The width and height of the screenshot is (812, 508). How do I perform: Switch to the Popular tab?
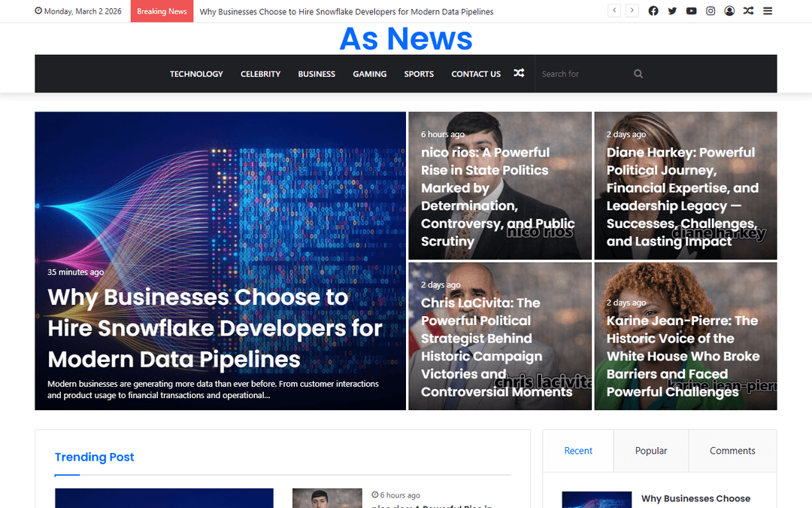tap(651, 451)
